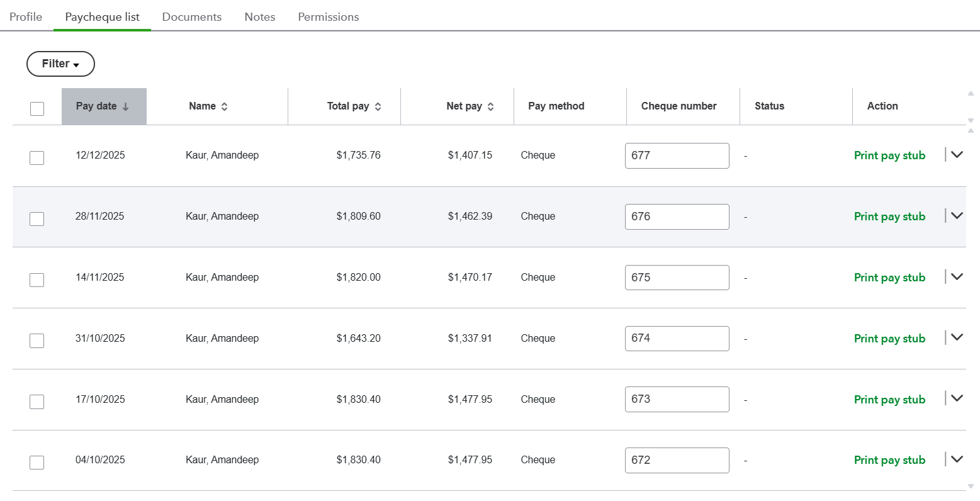The image size is (980, 501).
Task: Click the Name column sort icon
Action: [224, 106]
